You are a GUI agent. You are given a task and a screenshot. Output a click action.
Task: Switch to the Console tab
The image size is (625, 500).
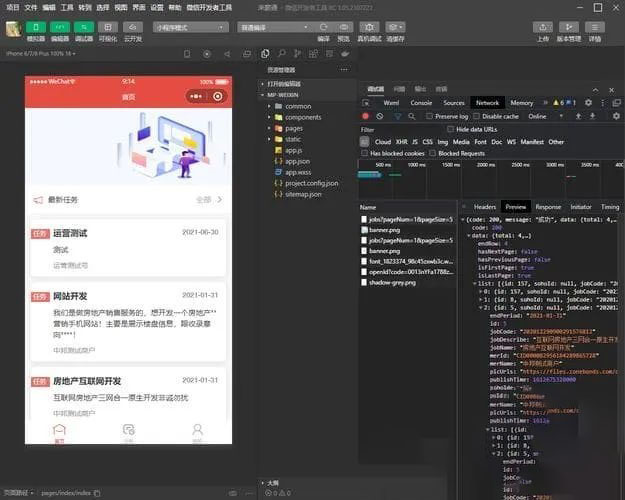click(421, 102)
